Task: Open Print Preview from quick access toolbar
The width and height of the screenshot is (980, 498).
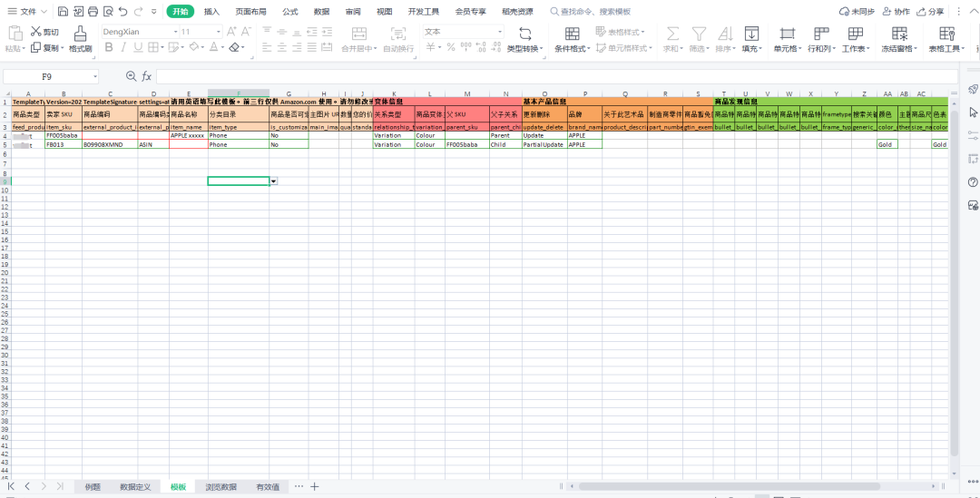Action: click(107, 11)
